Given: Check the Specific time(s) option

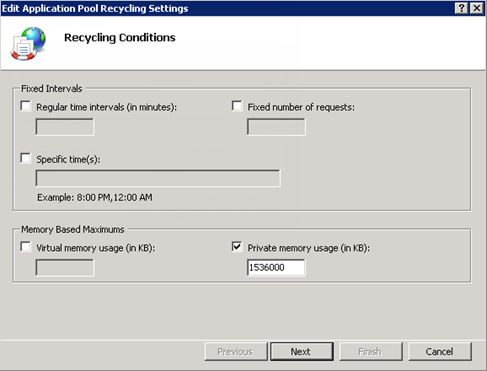Looking at the screenshot, I should (x=26, y=158).
